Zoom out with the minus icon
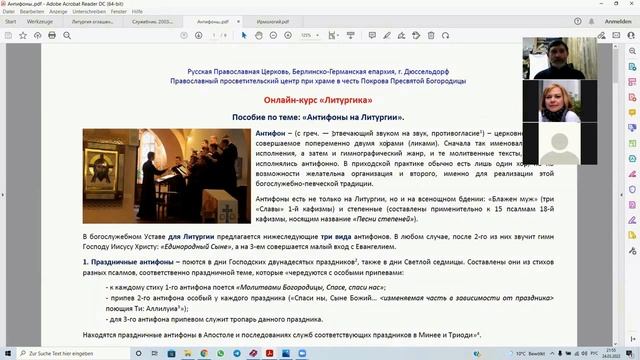The height and width of the screenshot is (360, 640). [x=273, y=36]
